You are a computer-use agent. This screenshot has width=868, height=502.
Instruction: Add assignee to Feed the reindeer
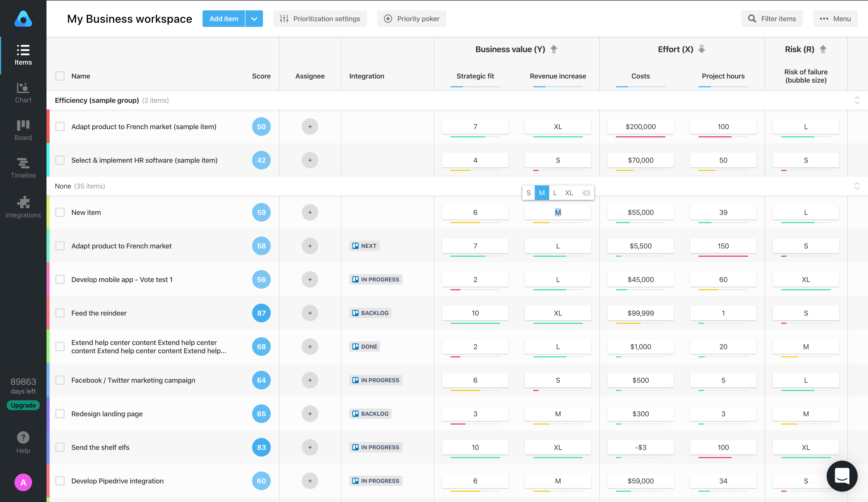click(x=310, y=313)
